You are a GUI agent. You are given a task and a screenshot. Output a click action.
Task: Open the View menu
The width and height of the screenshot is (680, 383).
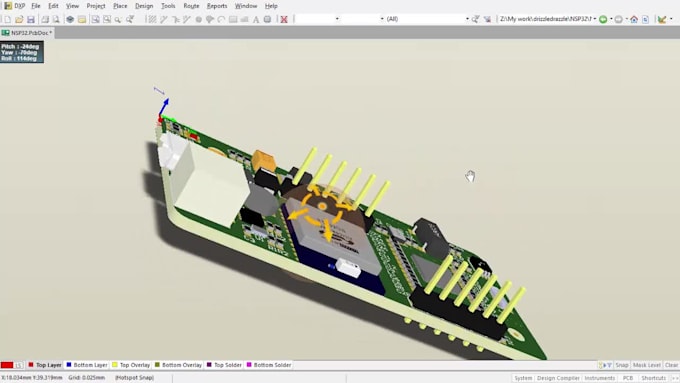72,6
